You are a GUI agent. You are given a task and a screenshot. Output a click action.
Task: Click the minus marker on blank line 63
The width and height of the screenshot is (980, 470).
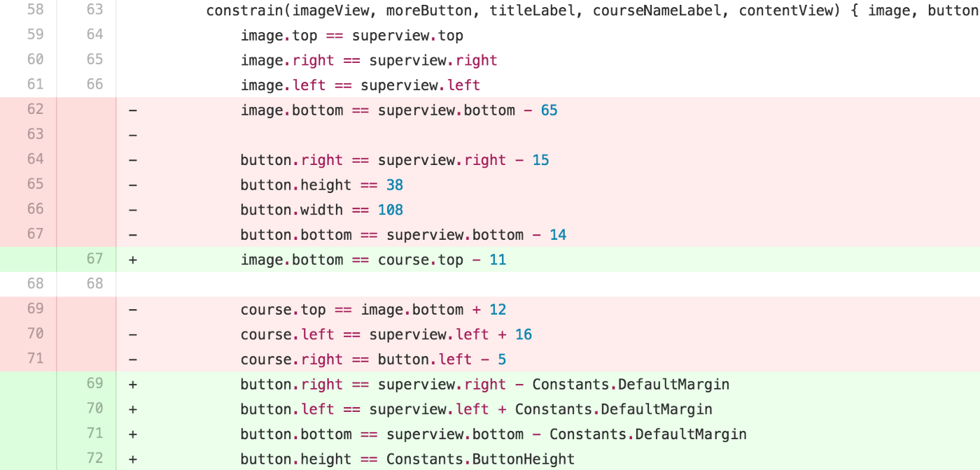[133, 134]
